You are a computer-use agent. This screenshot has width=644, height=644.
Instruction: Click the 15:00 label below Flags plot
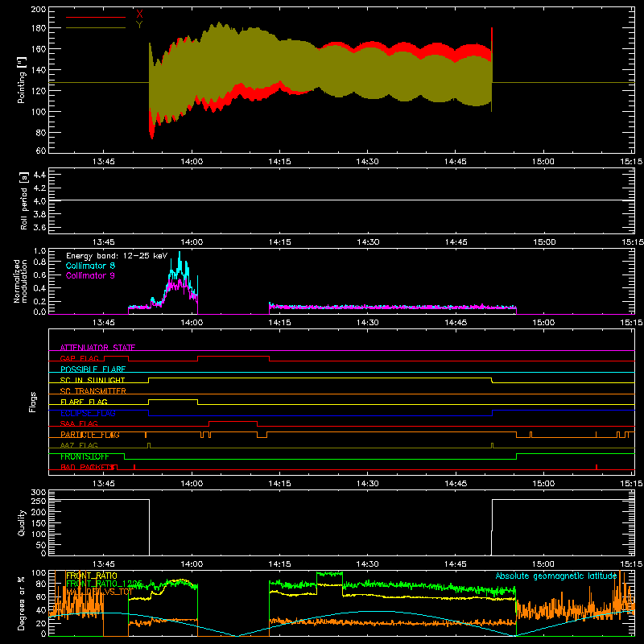(543, 484)
